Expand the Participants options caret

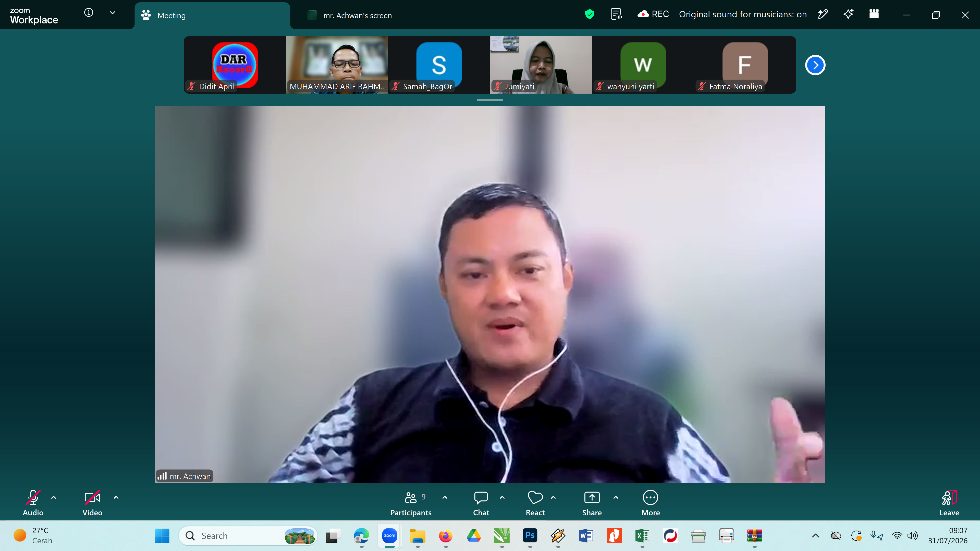pos(444,497)
